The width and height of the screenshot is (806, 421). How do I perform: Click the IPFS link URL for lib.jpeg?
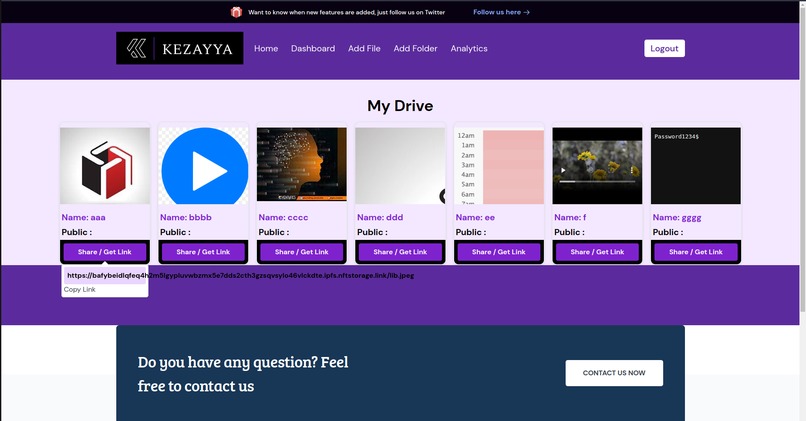241,276
